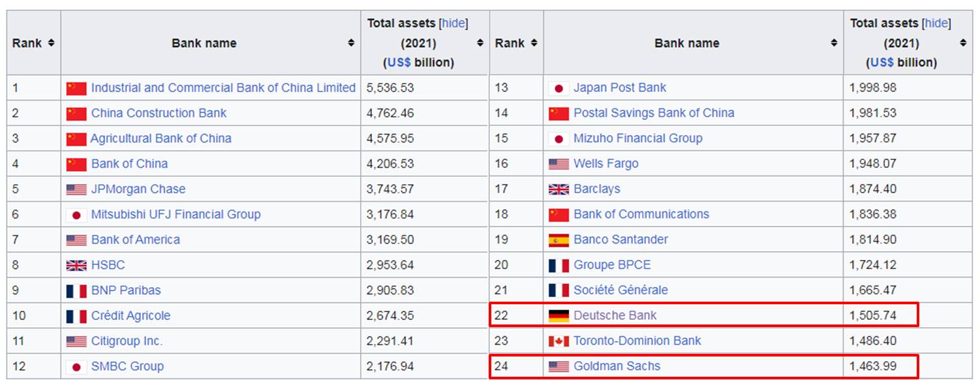The width and height of the screenshot is (980, 380).
Task: Click the Spanish flag next to Banco Santander
Action: click(x=559, y=240)
